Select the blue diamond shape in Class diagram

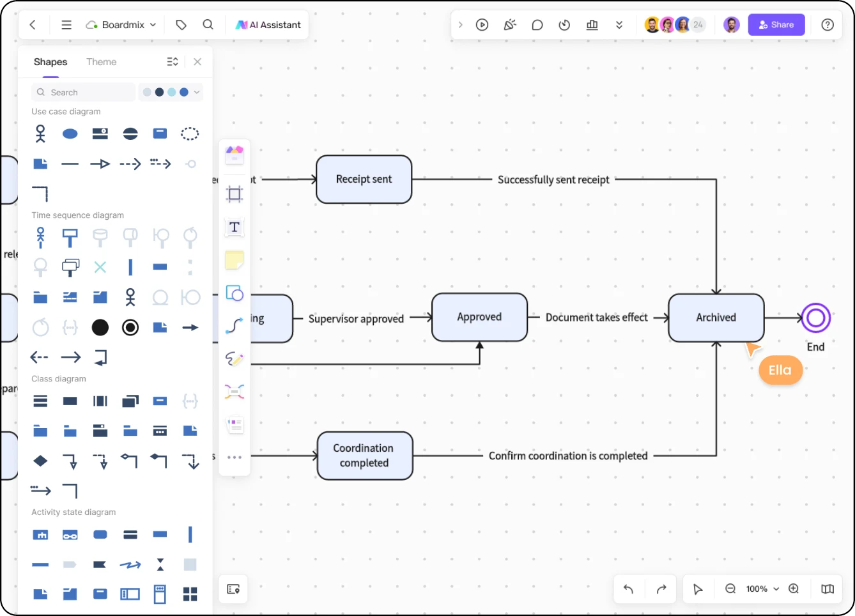click(x=40, y=461)
